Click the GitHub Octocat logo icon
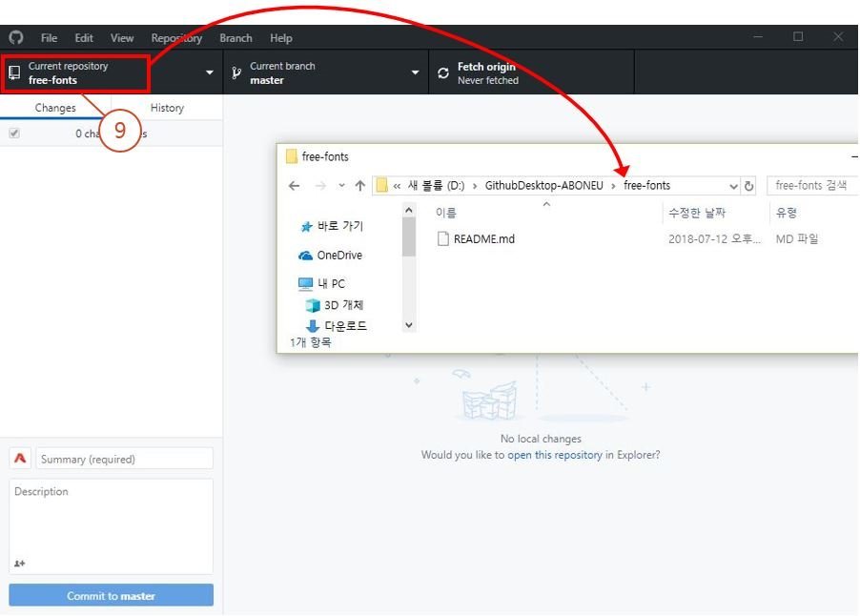This screenshot has height=616, width=860. click(x=16, y=37)
